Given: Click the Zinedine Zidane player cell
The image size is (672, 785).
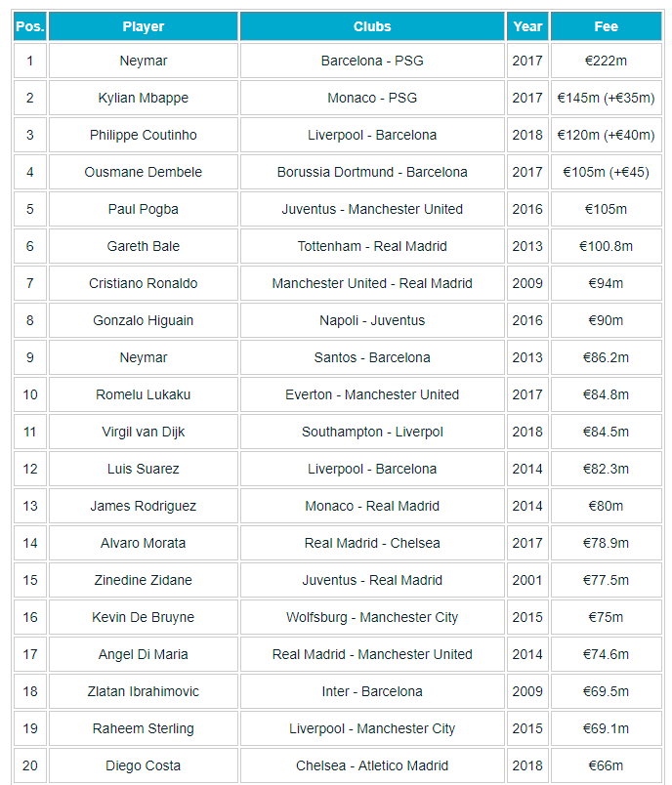Looking at the screenshot, I should pyautogui.click(x=144, y=580).
